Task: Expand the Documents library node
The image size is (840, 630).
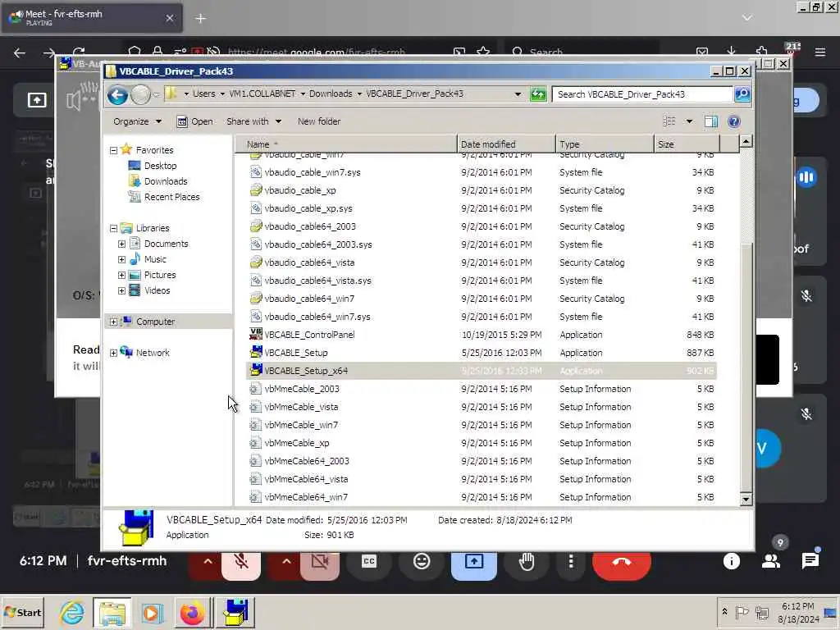Action: [x=121, y=244]
